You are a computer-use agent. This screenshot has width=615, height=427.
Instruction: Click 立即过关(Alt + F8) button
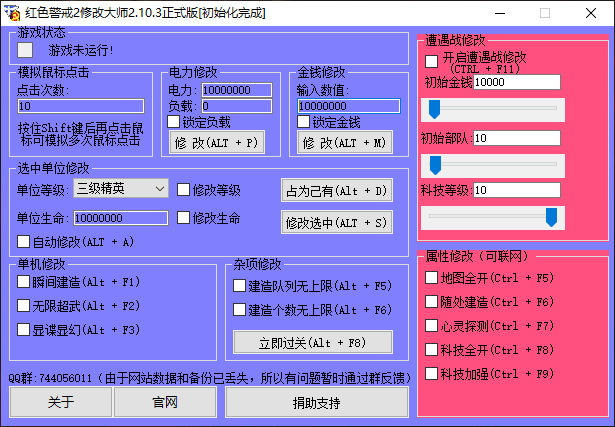click(x=313, y=342)
